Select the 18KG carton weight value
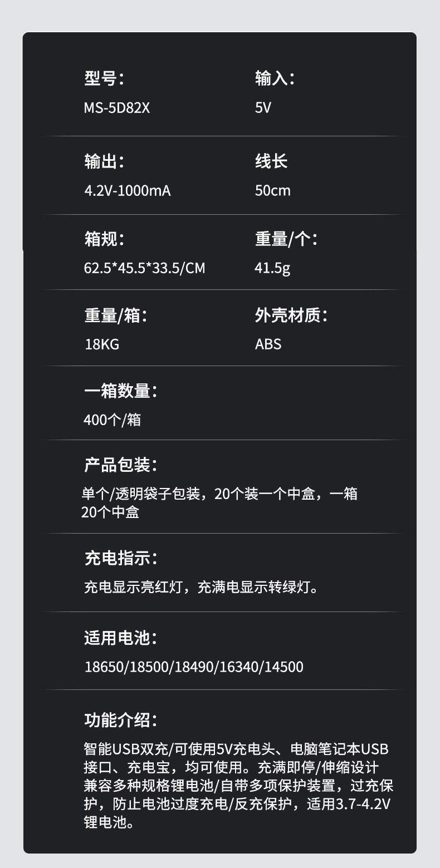 tap(102, 344)
